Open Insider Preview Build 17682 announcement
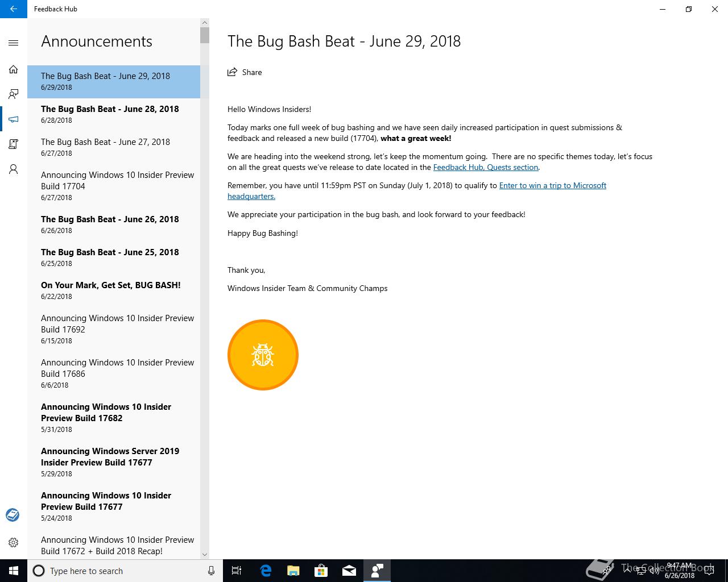The width and height of the screenshot is (728, 582). (x=114, y=418)
